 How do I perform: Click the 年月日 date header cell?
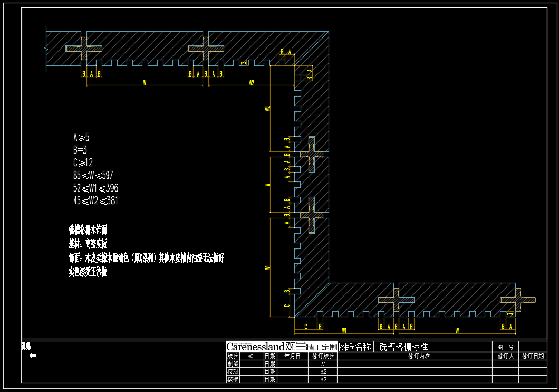[292, 356]
